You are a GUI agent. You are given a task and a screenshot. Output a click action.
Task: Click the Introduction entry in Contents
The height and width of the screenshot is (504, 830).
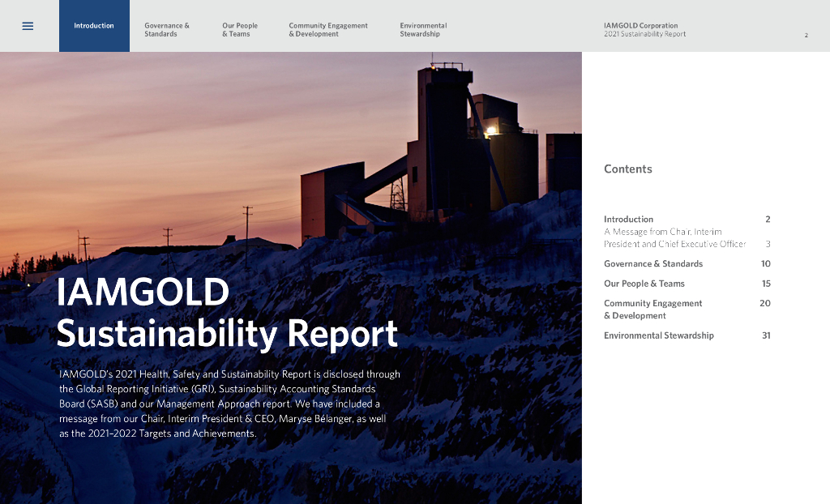click(628, 219)
